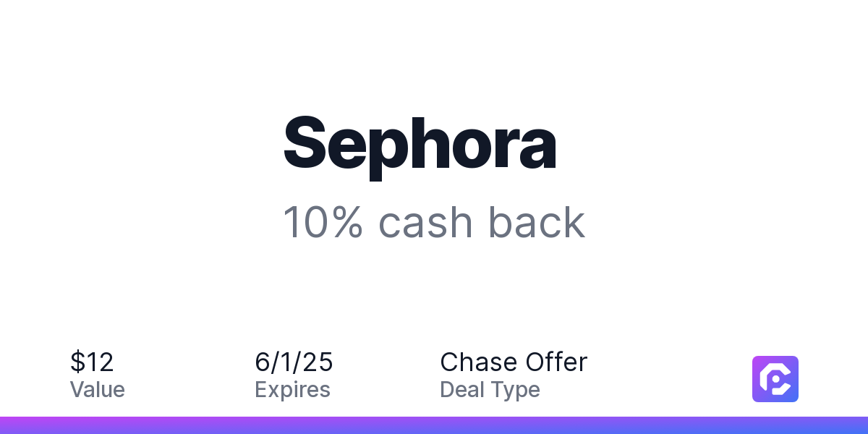
Task: Click the Value label
Action: [98, 390]
